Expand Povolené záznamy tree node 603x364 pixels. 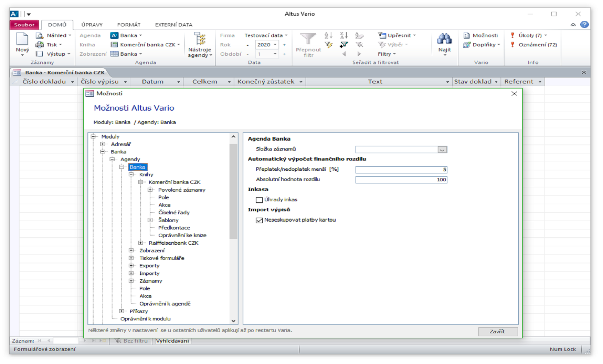pos(150,190)
